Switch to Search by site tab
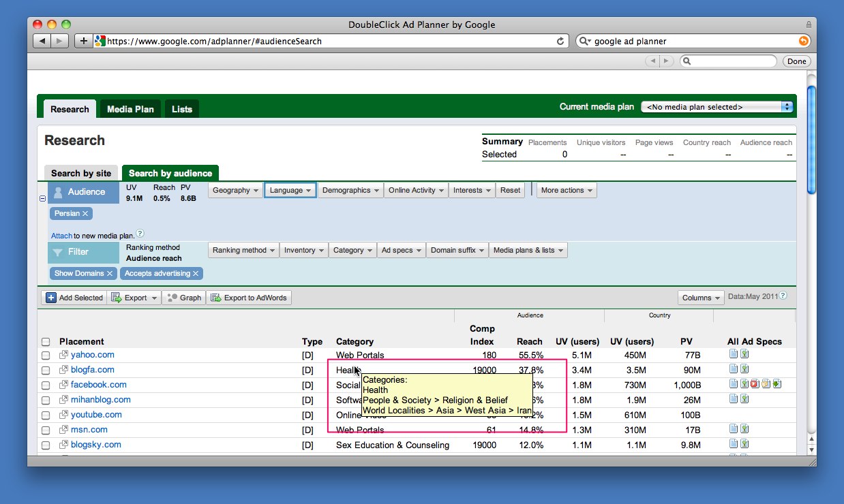Image resolution: width=844 pixels, height=504 pixels. click(x=81, y=173)
